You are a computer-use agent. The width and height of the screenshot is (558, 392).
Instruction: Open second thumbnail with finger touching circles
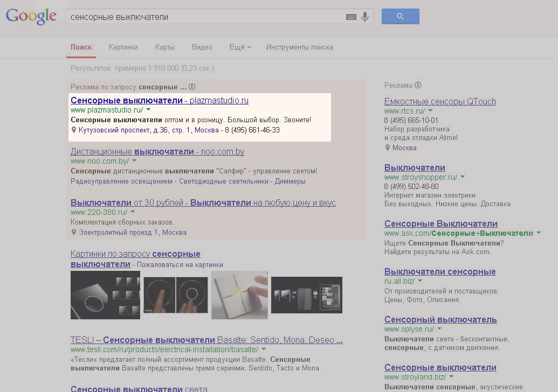tap(176, 295)
